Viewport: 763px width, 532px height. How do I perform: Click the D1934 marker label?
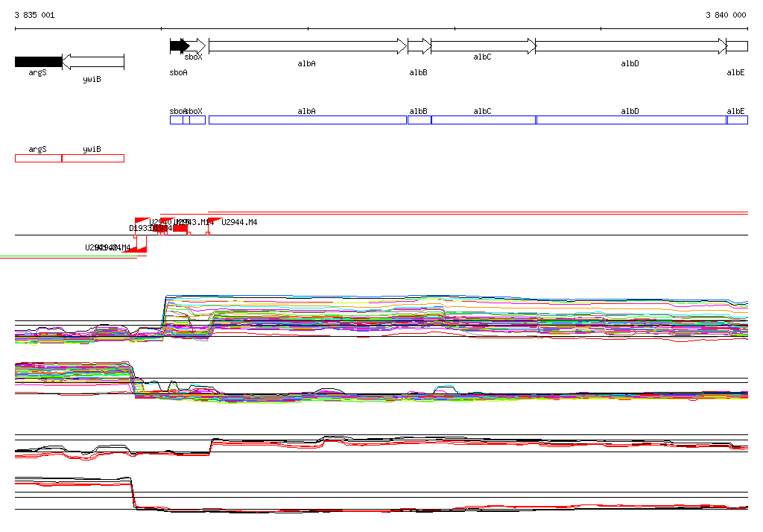(162, 228)
